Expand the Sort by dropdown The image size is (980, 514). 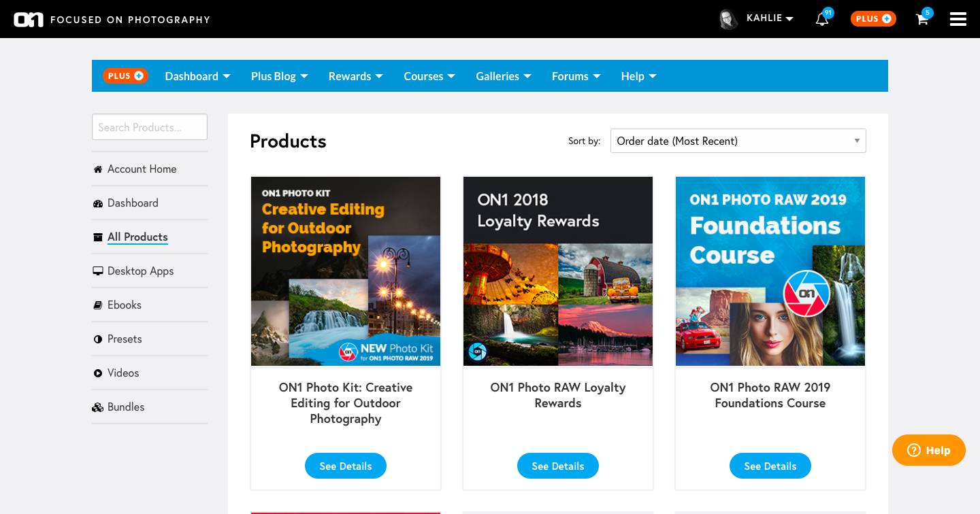tap(738, 141)
